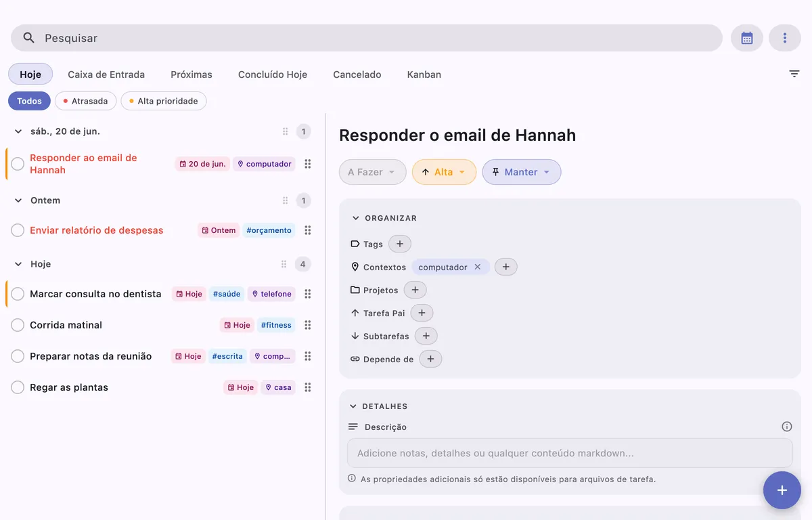Add a project with the Projetos plus
The height and width of the screenshot is (520, 812).
415,290
